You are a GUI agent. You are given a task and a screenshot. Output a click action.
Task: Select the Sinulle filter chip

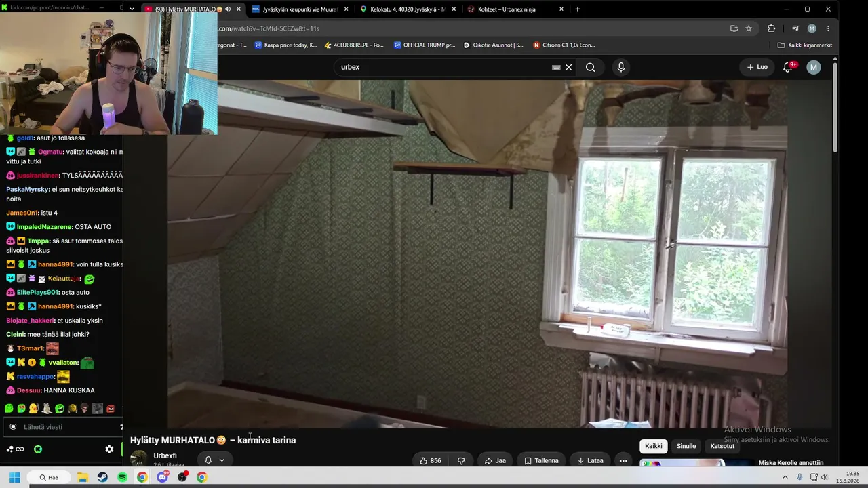click(686, 446)
